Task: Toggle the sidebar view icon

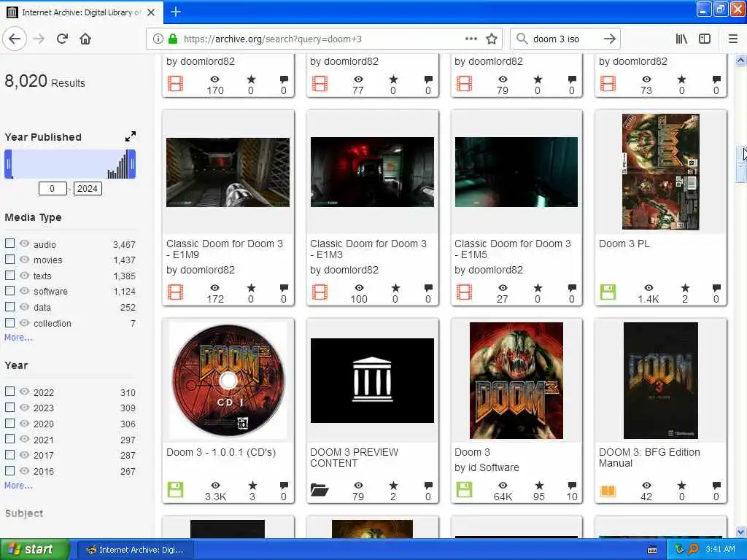Action: pos(705,39)
